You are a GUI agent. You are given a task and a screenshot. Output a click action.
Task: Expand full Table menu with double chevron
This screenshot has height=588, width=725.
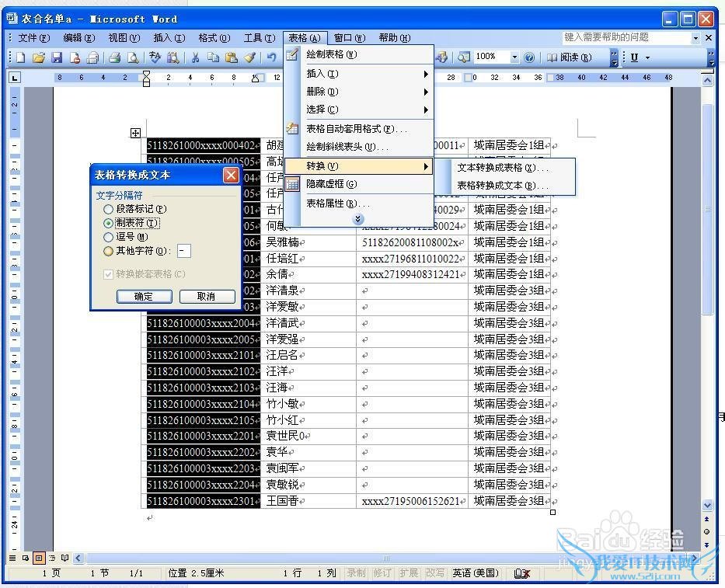358,218
